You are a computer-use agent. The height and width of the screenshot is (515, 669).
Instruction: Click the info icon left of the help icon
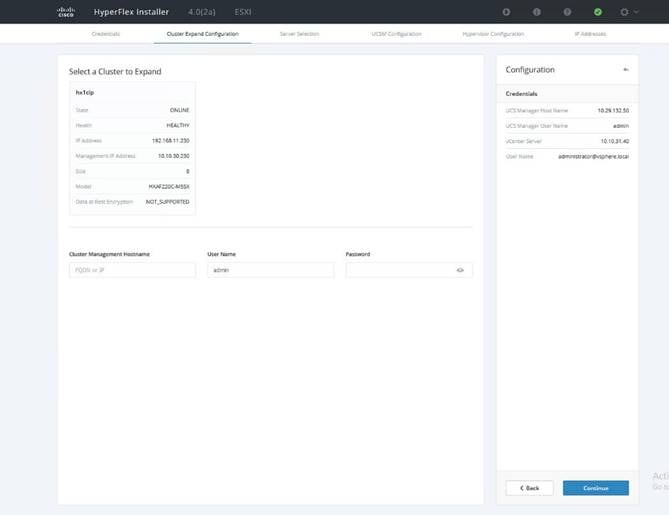pyautogui.click(x=537, y=12)
